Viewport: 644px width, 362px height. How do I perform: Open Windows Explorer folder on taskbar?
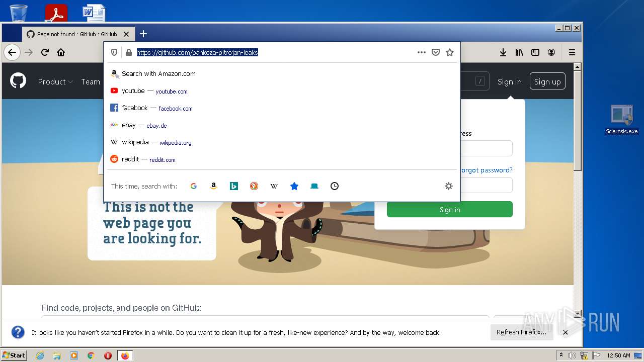[x=57, y=355]
